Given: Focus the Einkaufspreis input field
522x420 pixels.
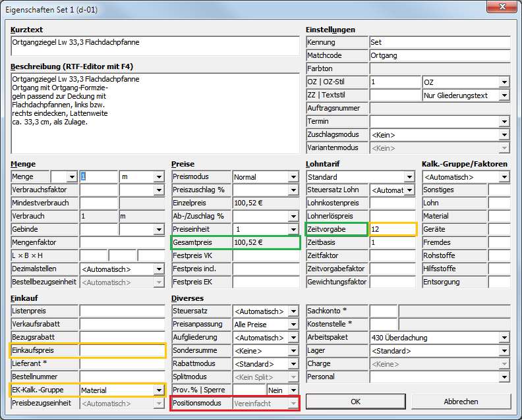Looking at the screenshot, I should pos(122,351).
